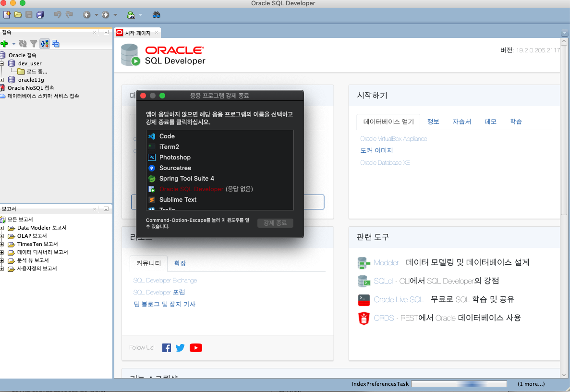Expand TimesTen 보고서 folder

point(2,244)
